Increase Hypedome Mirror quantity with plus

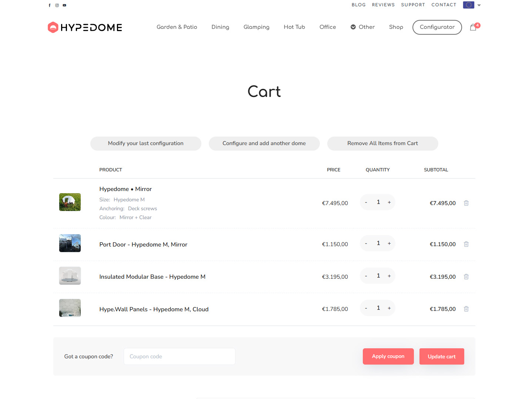point(389,202)
